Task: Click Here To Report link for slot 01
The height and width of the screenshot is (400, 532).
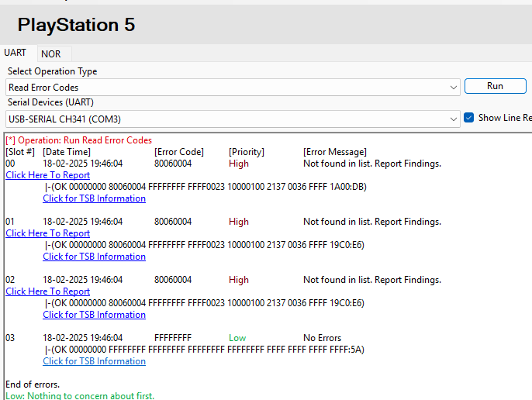Action: 48,233
